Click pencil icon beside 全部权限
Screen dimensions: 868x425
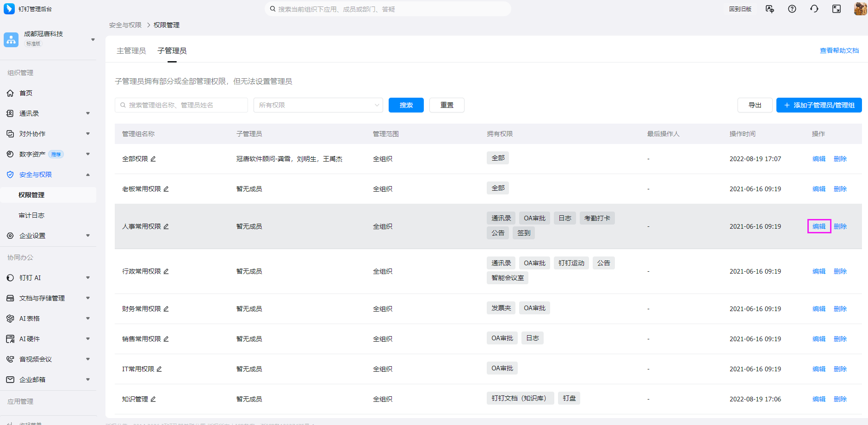[x=153, y=159]
